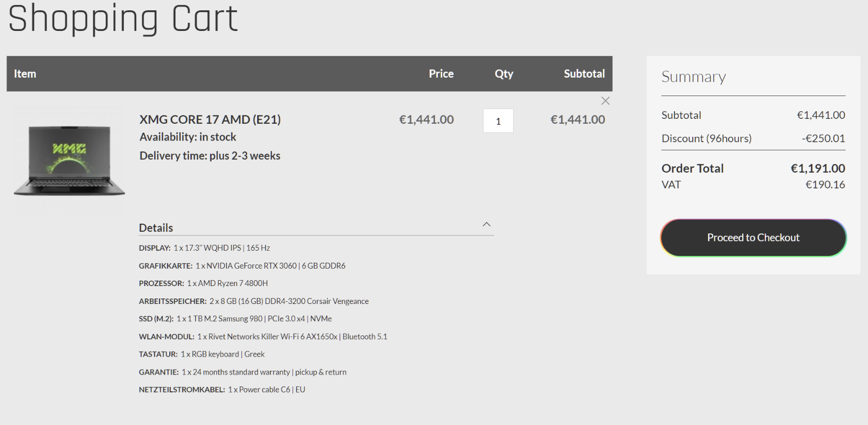The image size is (868, 425).
Task: Click the Details heading
Action: pos(156,228)
